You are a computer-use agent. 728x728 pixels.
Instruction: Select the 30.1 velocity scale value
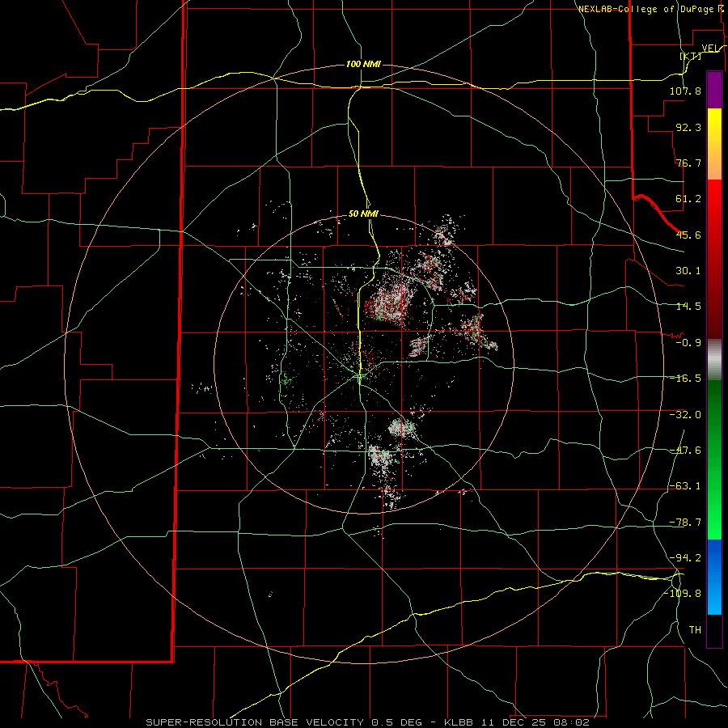(688, 271)
